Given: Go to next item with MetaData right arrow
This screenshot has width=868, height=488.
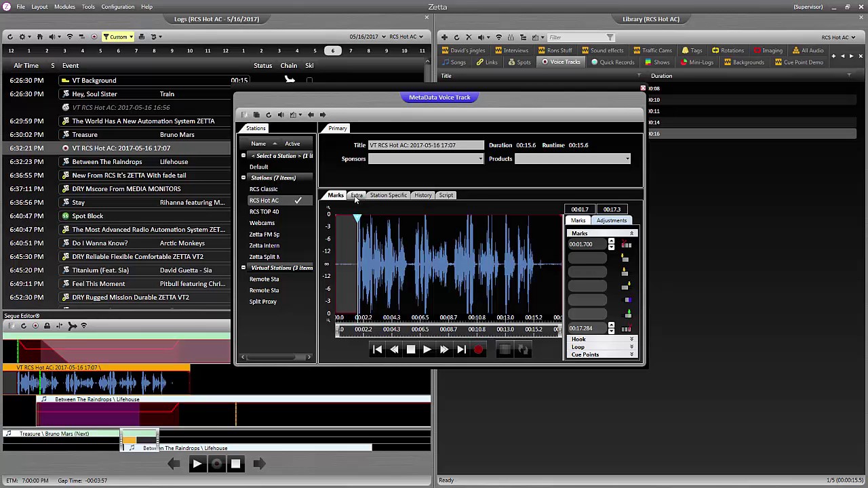Looking at the screenshot, I should click(323, 115).
